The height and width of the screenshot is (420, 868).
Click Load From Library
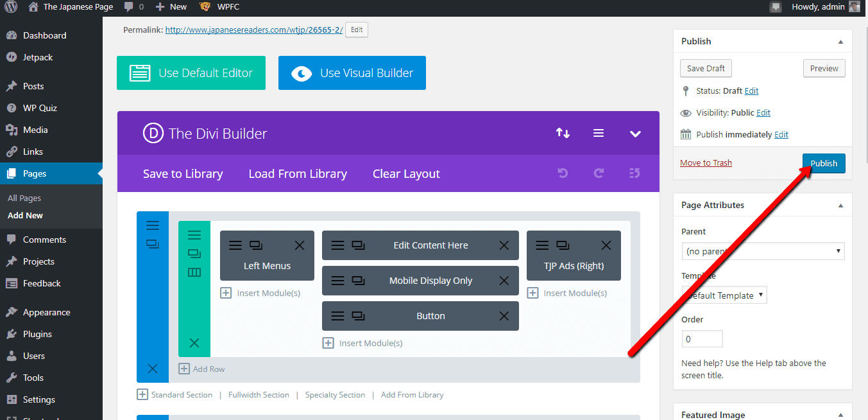point(298,173)
